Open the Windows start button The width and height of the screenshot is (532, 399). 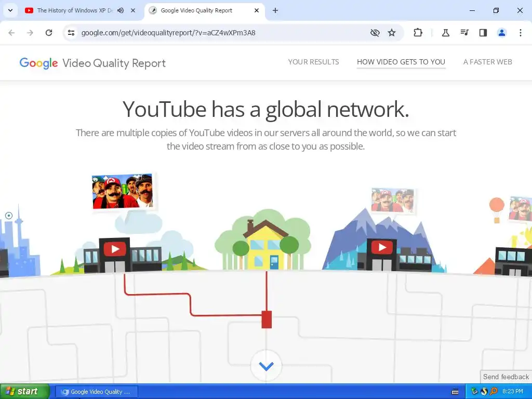(x=25, y=391)
